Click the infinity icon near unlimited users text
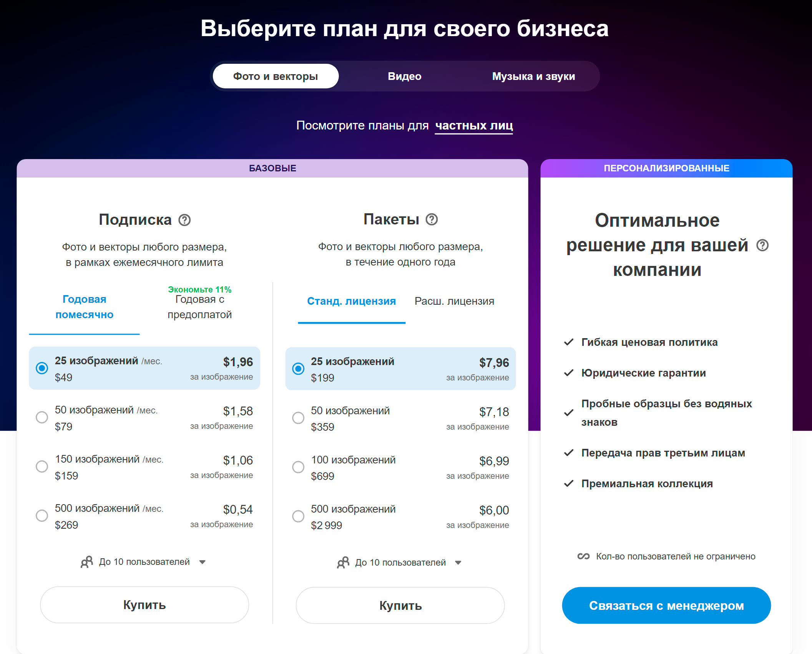Image resolution: width=812 pixels, height=654 pixels. [583, 556]
